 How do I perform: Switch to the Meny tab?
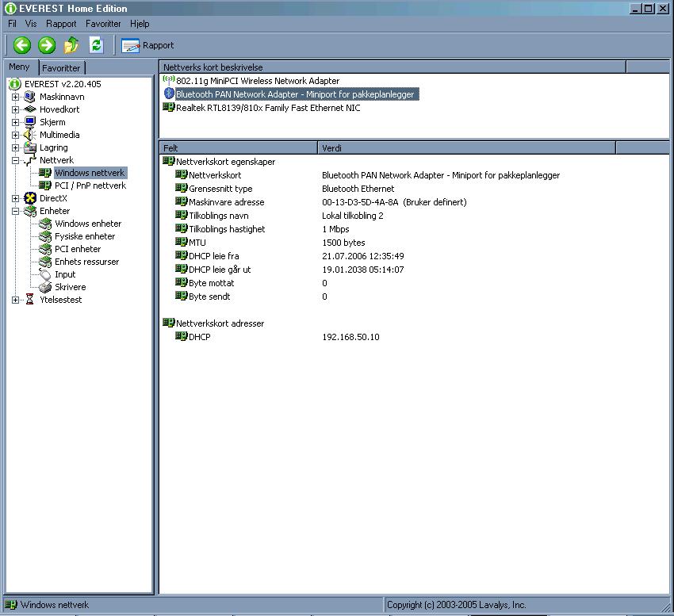point(19,67)
